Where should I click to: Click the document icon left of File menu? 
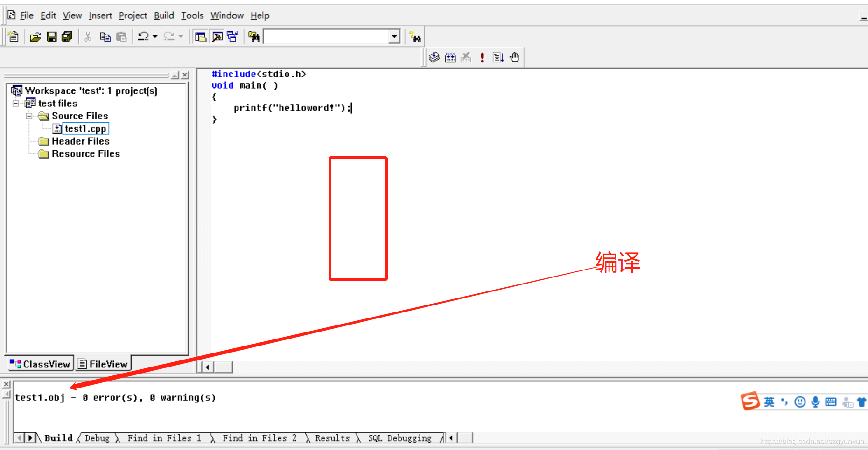pyautogui.click(x=12, y=15)
